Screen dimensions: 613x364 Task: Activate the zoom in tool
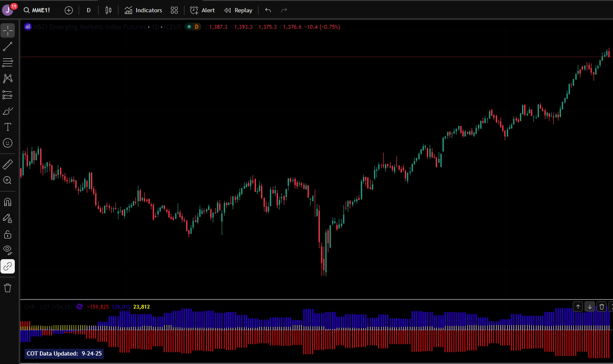click(8, 180)
